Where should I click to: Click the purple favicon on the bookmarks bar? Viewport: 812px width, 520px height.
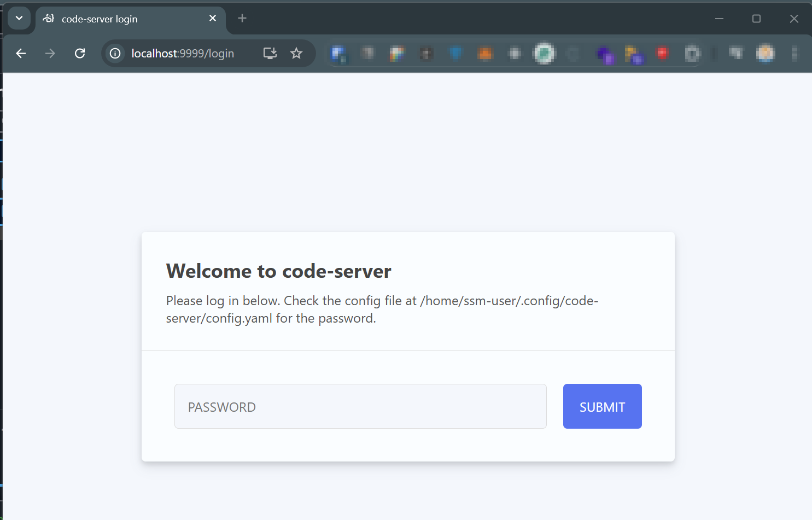[606, 55]
